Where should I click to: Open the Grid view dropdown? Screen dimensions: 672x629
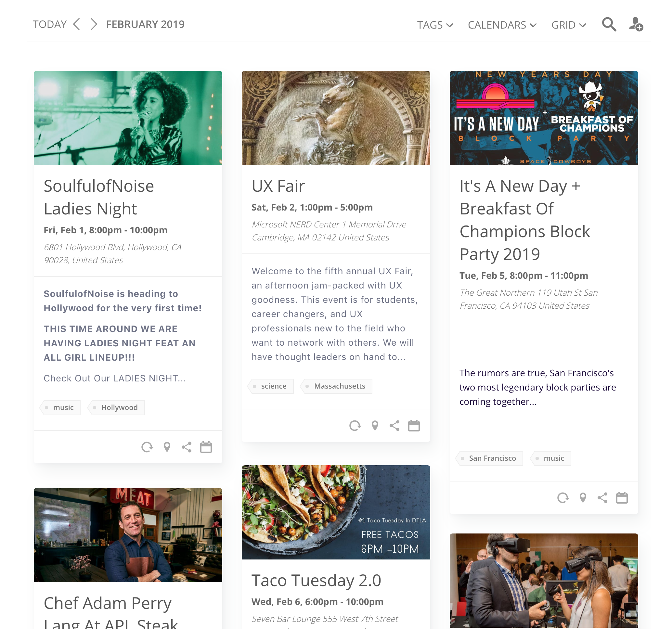pos(568,25)
